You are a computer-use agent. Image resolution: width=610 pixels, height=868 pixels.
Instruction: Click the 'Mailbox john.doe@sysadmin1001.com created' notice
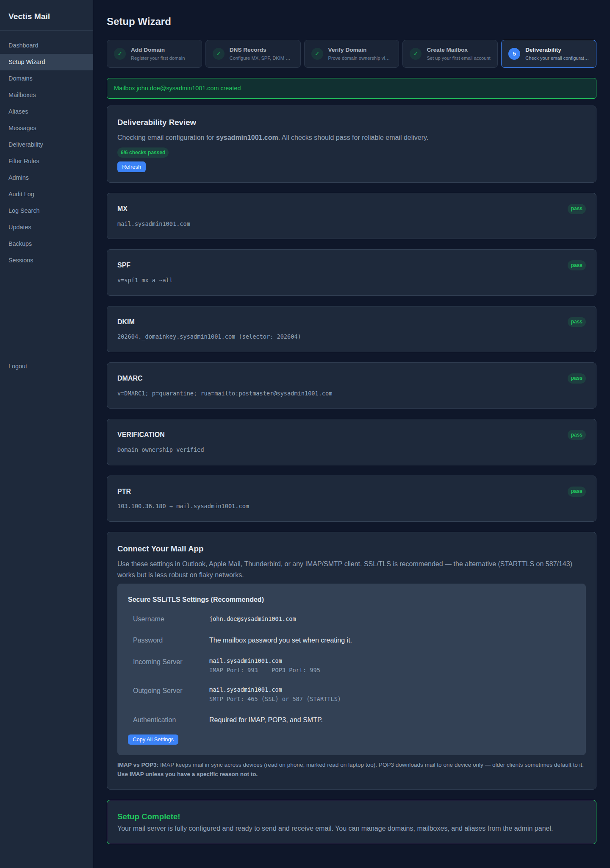click(352, 88)
